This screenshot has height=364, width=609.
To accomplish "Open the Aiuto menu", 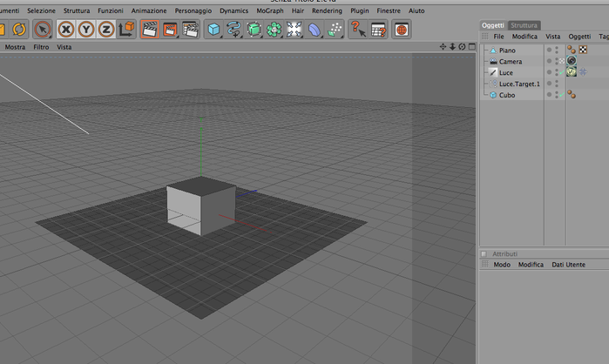I will pos(416,10).
